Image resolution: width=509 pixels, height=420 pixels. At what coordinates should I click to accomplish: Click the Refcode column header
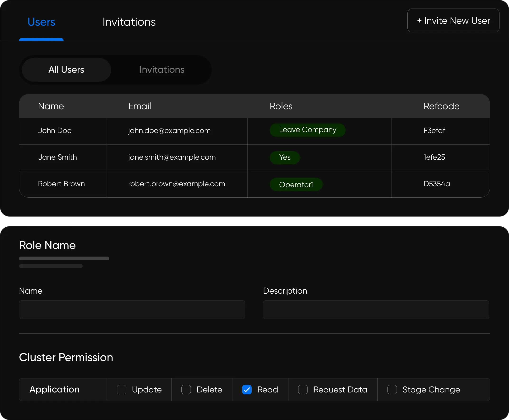point(441,106)
